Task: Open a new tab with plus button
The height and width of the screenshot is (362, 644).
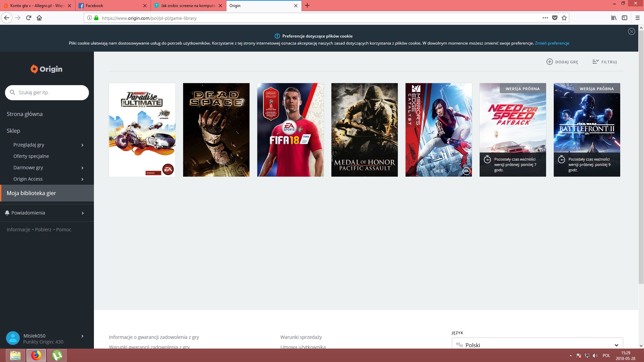Action: [x=307, y=6]
